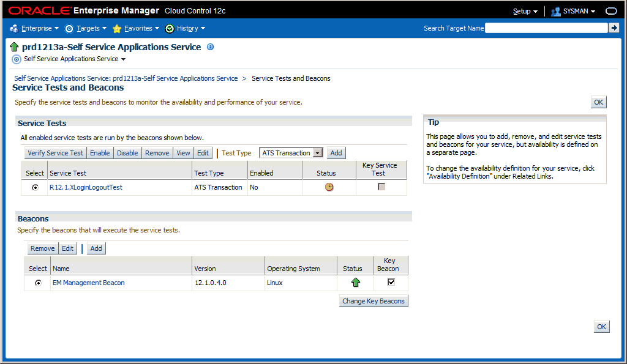This screenshot has height=364, width=627.
Task: Open the Favorites menu
Action: (x=141, y=28)
